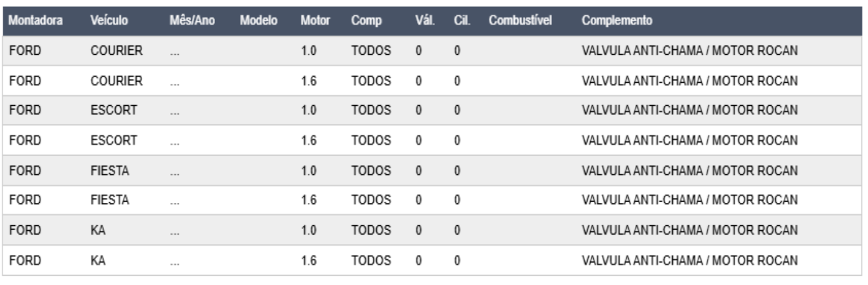Select the FIESTA cell in the 1.0 motor row
Viewport: 868px width, 285px height.
[110, 171]
